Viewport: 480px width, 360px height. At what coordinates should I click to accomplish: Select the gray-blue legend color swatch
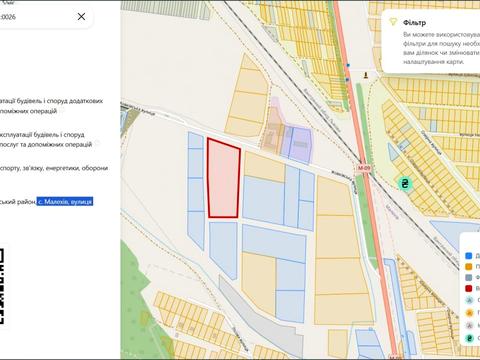(469, 277)
